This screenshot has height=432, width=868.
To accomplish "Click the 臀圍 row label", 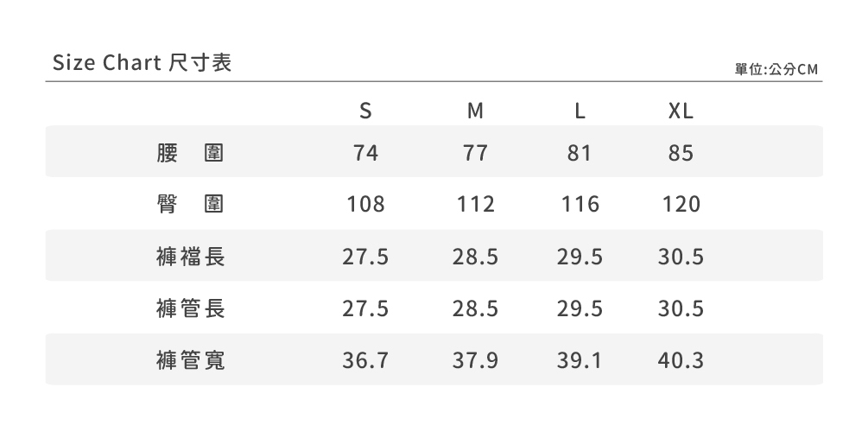I will coord(191,205).
